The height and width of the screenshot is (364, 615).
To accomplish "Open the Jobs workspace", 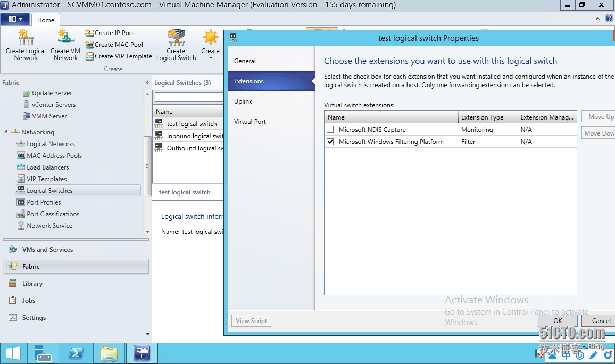I will click(76, 301).
